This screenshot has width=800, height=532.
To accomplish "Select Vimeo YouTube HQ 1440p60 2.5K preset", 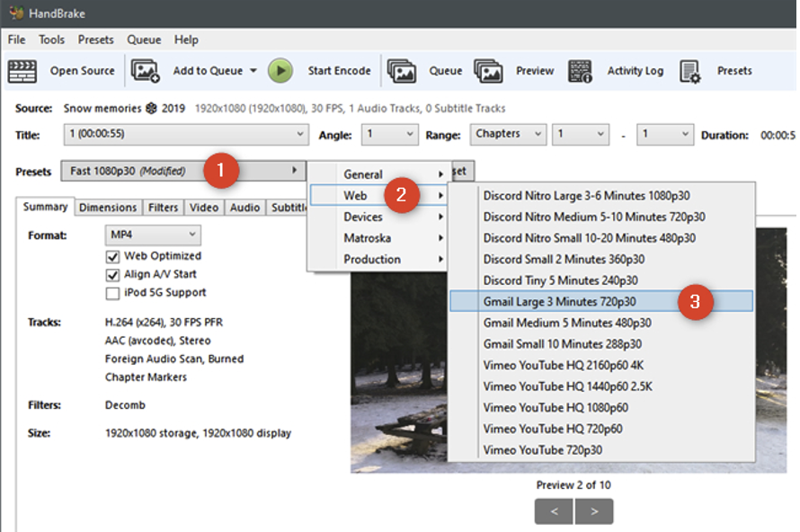I will 601,386.
